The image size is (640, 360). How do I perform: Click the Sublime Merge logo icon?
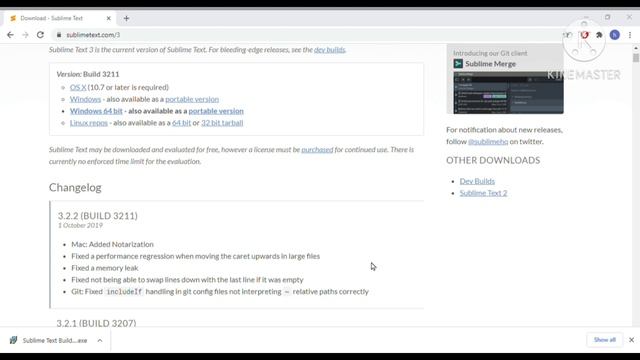tap(458, 64)
